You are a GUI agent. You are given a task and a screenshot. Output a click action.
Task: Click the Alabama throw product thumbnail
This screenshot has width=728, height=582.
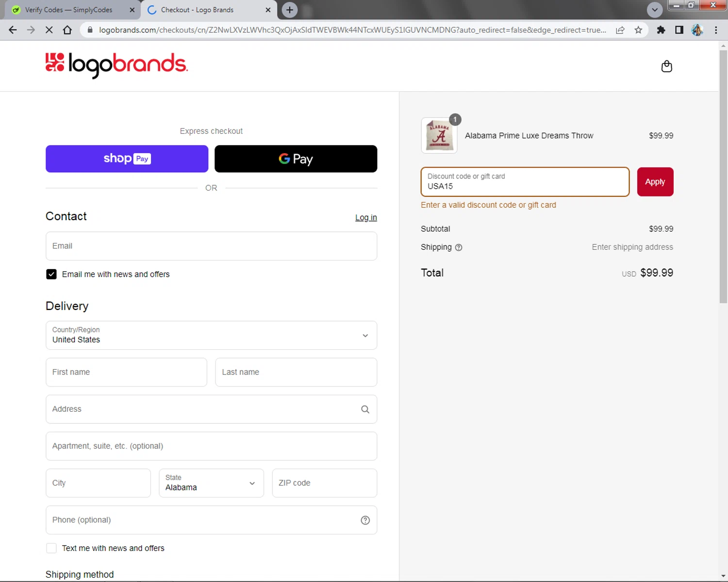coord(439,136)
